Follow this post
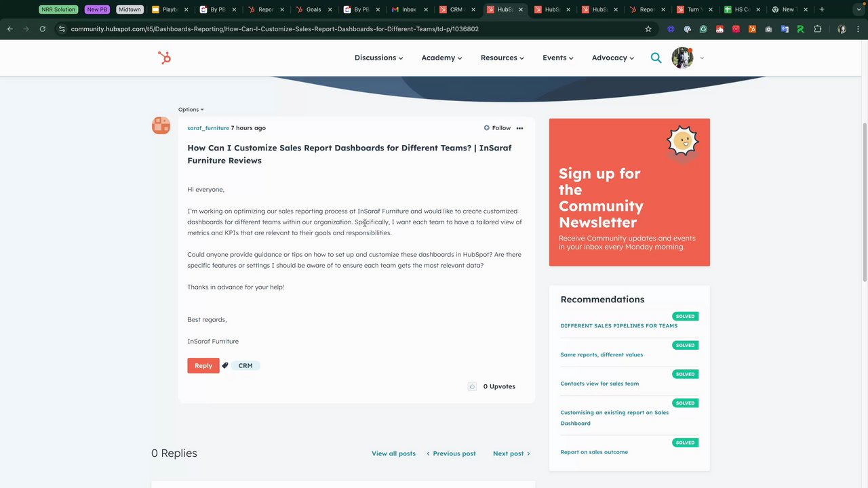 497,128
